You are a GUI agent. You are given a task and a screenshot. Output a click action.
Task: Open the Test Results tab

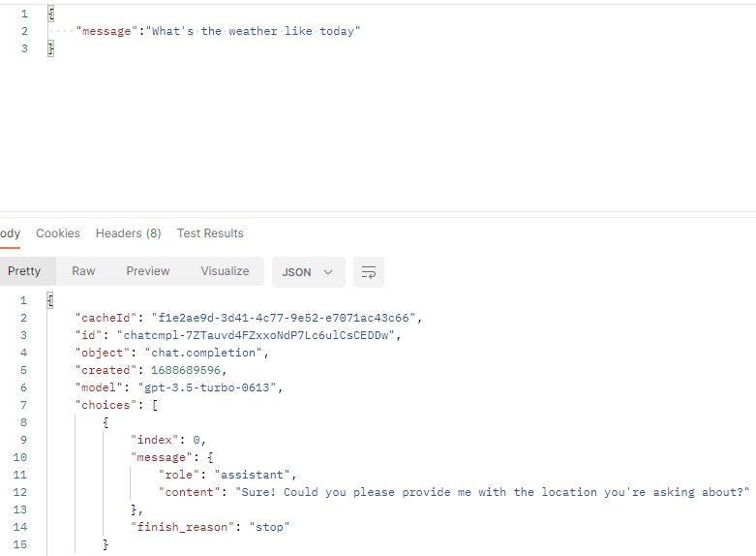coord(210,233)
